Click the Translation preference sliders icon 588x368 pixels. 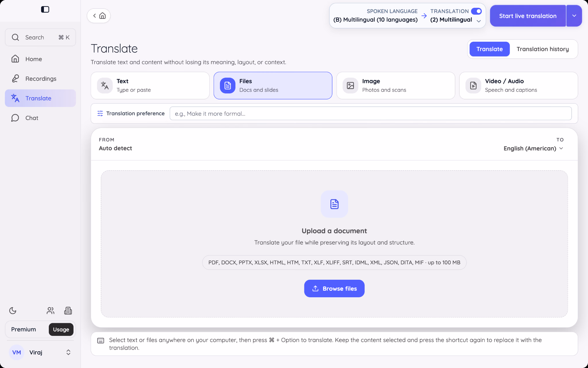click(x=100, y=114)
